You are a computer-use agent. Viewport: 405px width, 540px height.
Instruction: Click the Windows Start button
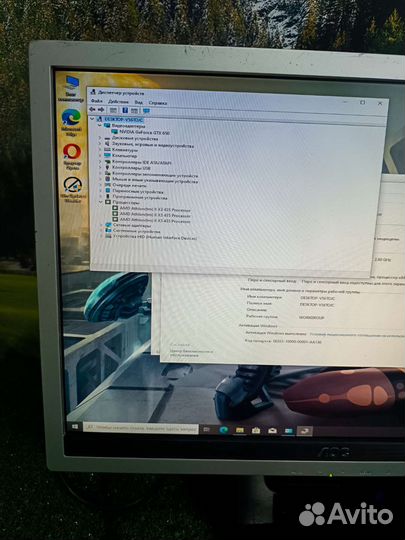coord(75,427)
